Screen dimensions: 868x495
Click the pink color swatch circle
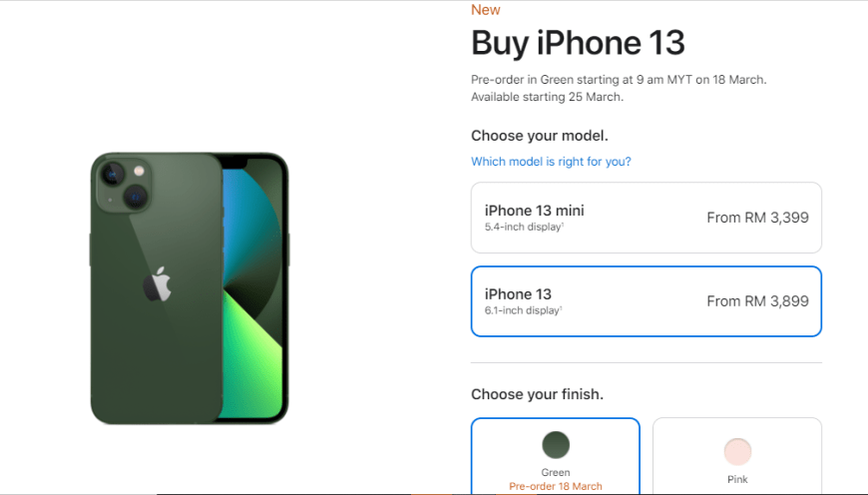point(737,451)
